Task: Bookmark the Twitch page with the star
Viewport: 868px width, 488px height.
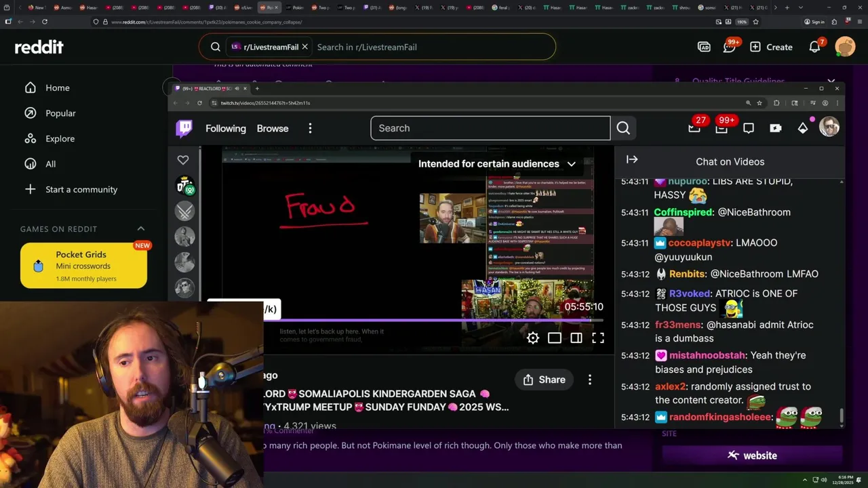Action: click(759, 103)
